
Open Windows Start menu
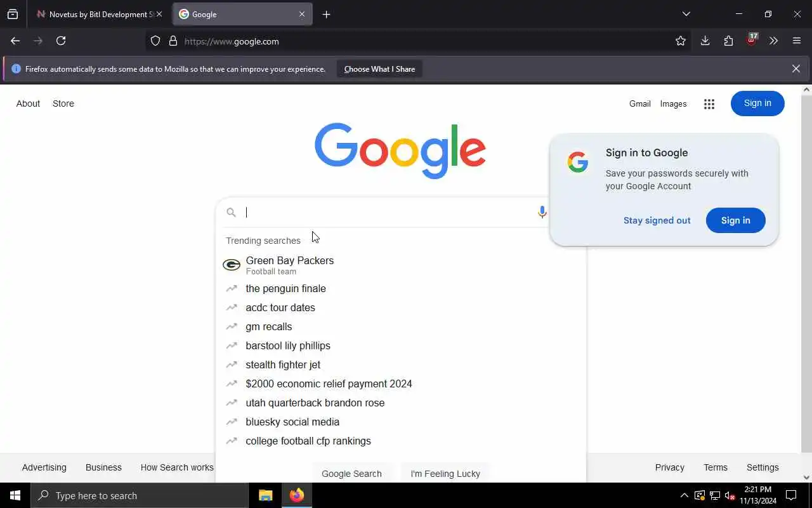coord(15,495)
